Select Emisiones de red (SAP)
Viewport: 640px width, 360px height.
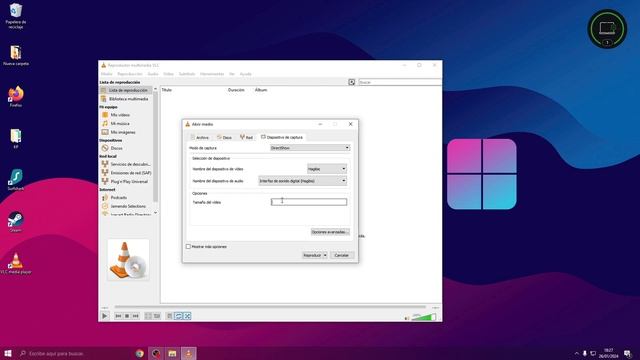click(x=126, y=173)
